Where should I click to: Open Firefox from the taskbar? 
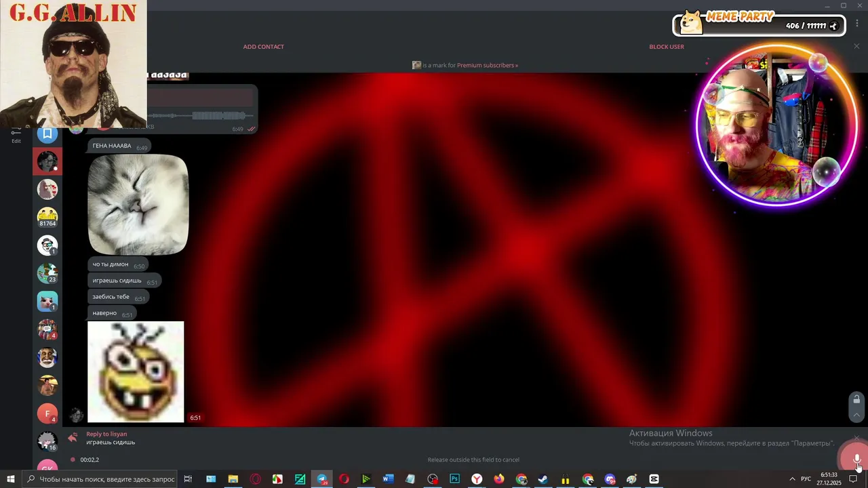point(499,479)
